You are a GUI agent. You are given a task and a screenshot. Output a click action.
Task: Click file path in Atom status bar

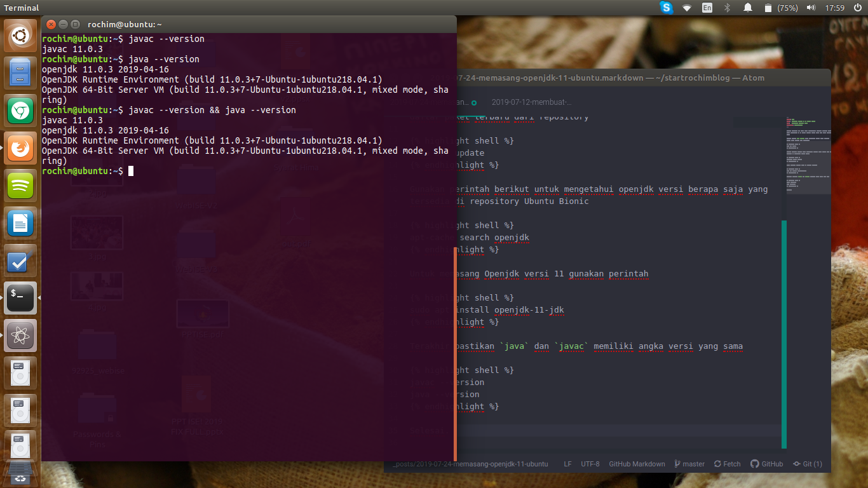click(x=470, y=464)
